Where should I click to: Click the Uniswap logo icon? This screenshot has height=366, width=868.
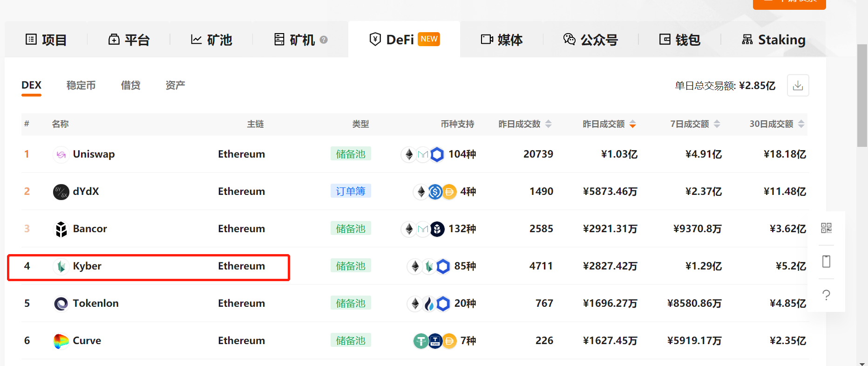click(x=61, y=154)
